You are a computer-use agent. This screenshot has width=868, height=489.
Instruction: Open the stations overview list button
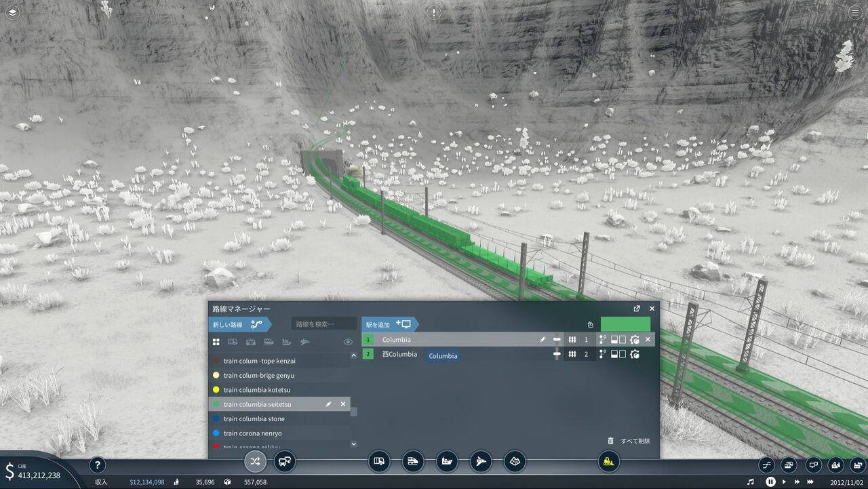tap(813, 465)
